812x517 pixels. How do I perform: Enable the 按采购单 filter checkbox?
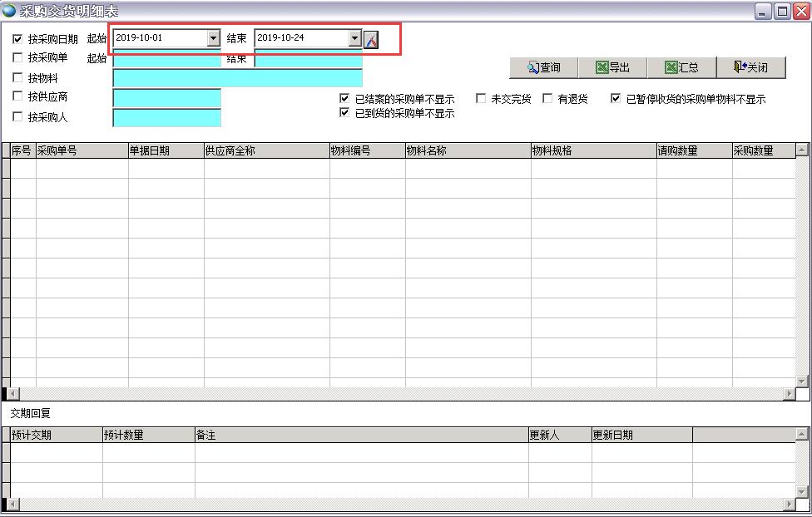point(18,58)
